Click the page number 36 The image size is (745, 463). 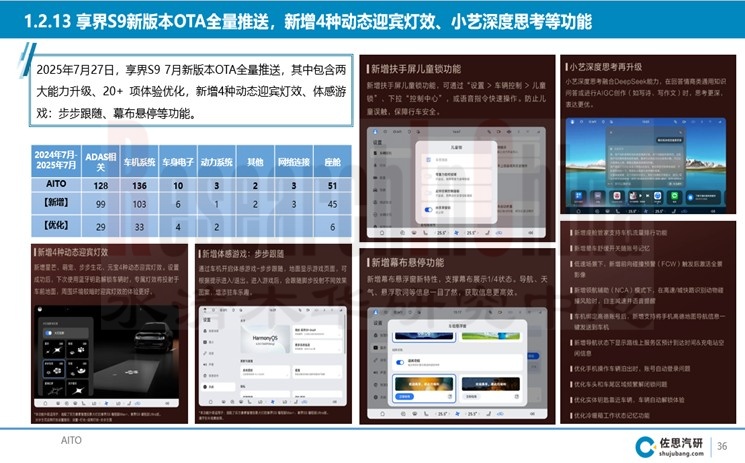[722, 446]
